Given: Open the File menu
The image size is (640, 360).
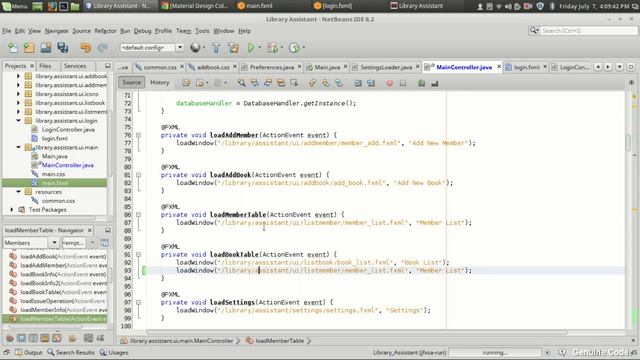Looking at the screenshot, I should coord(7,31).
